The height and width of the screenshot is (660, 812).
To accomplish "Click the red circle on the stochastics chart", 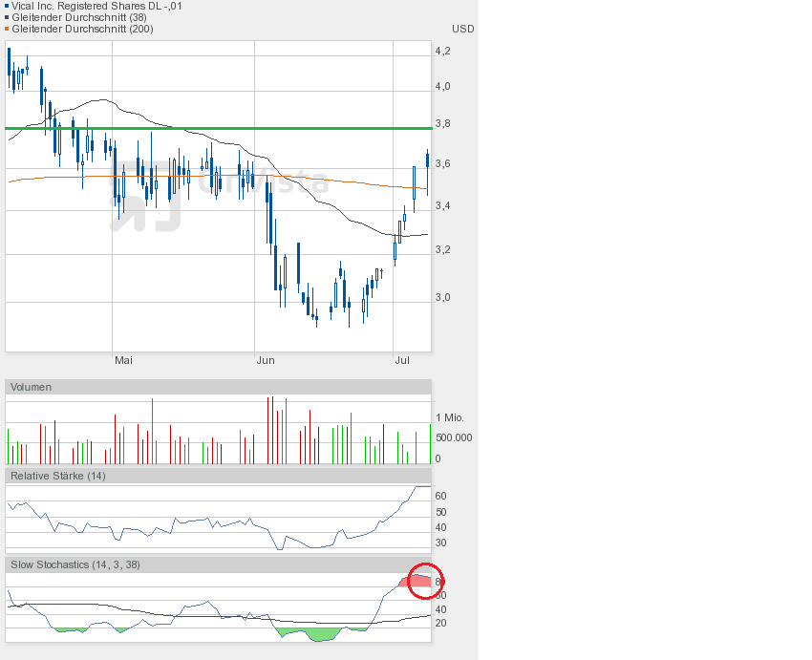I will [425, 581].
